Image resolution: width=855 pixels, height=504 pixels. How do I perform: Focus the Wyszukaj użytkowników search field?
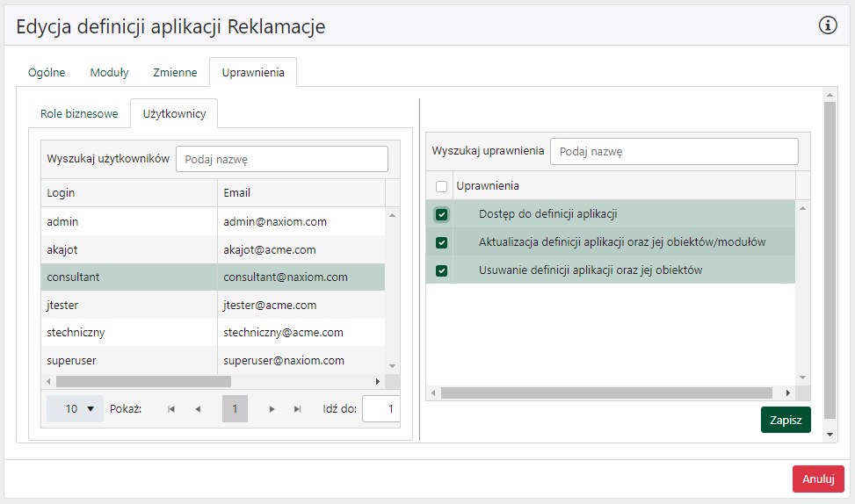click(281, 160)
